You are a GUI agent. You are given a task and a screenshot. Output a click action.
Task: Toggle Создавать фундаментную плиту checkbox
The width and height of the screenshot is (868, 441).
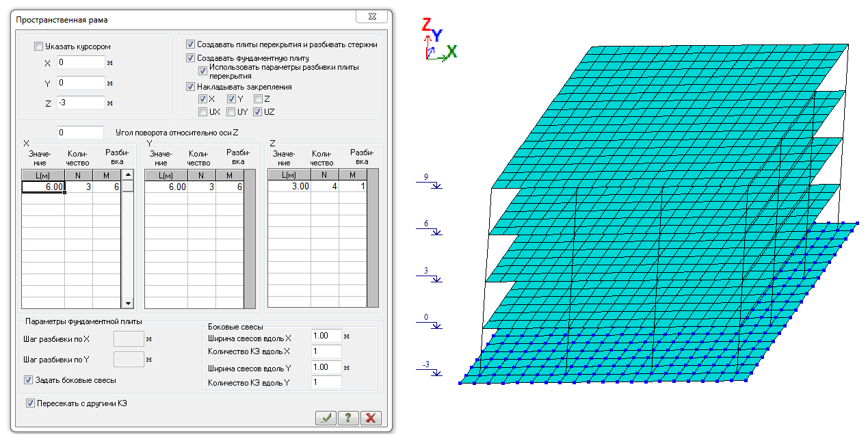point(191,58)
